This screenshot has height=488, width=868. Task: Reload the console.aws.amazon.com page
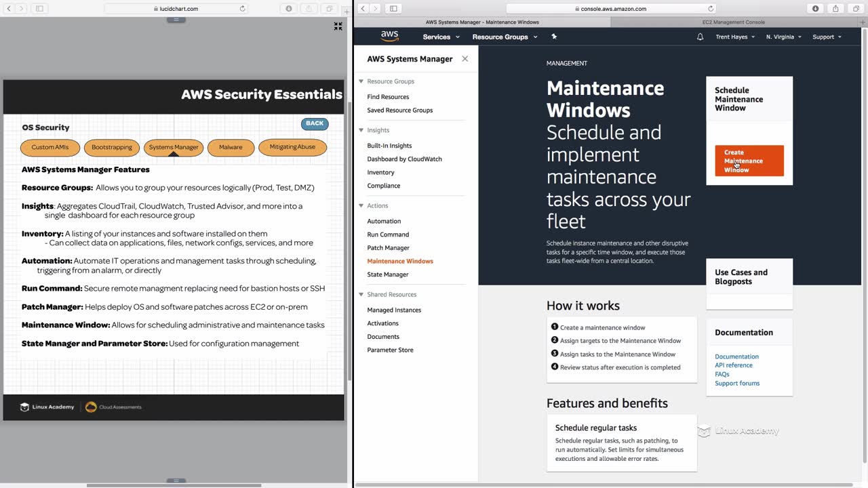click(x=711, y=9)
